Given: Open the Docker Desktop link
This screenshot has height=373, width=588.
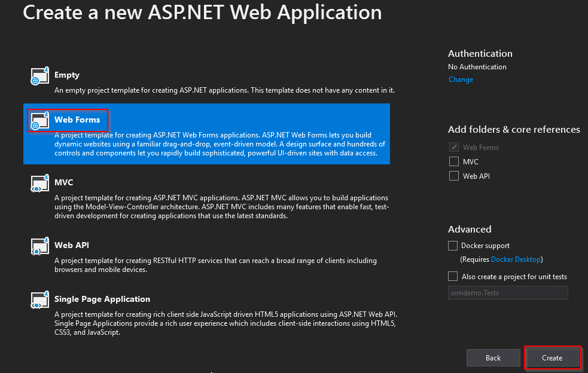Looking at the screenshot, I should point(516,259).
